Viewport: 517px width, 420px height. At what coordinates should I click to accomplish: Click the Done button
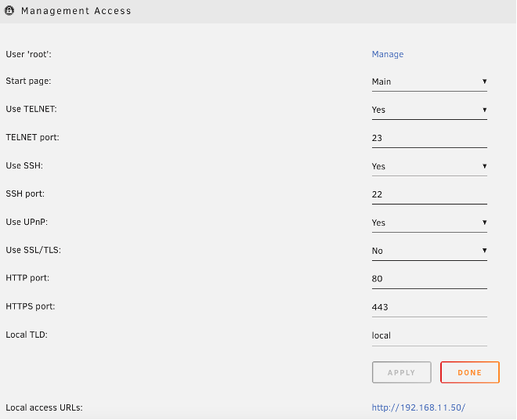coord(470,372)
